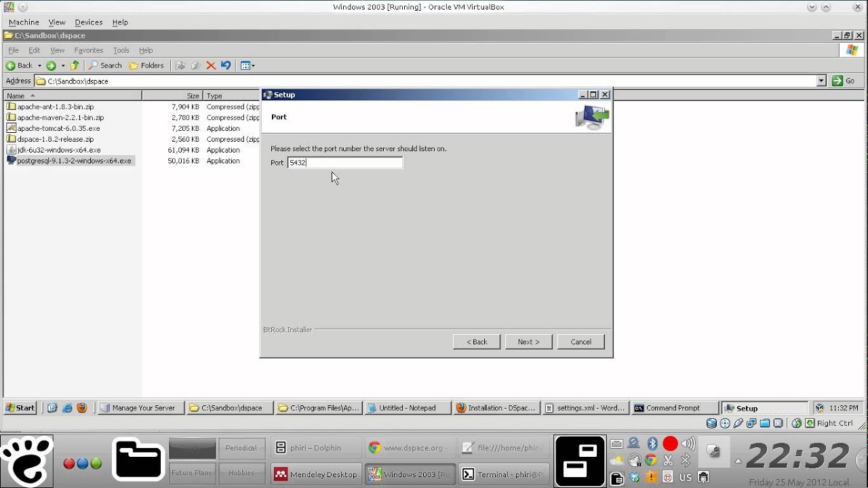Cancel the PostgreSQL Setup wizard
The image size is (868, 488).
pyautogui.click(x=581, y=342)
